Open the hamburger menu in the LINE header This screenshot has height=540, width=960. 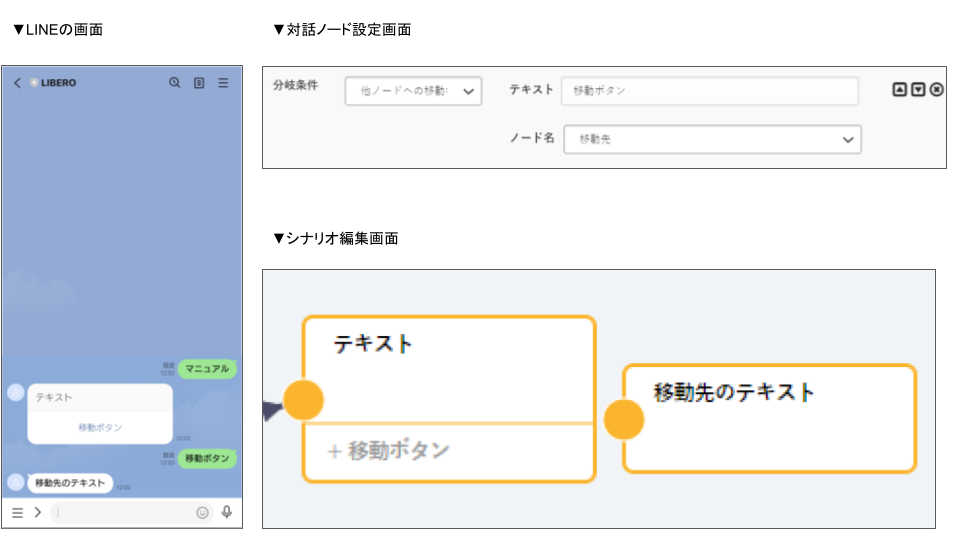[x=223, y=83]
